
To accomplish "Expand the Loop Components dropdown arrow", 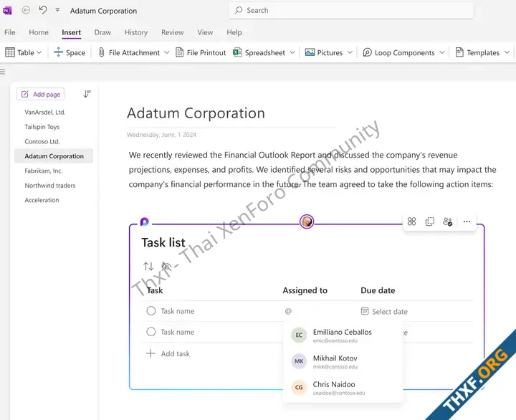I will click(x=442, y=52).
